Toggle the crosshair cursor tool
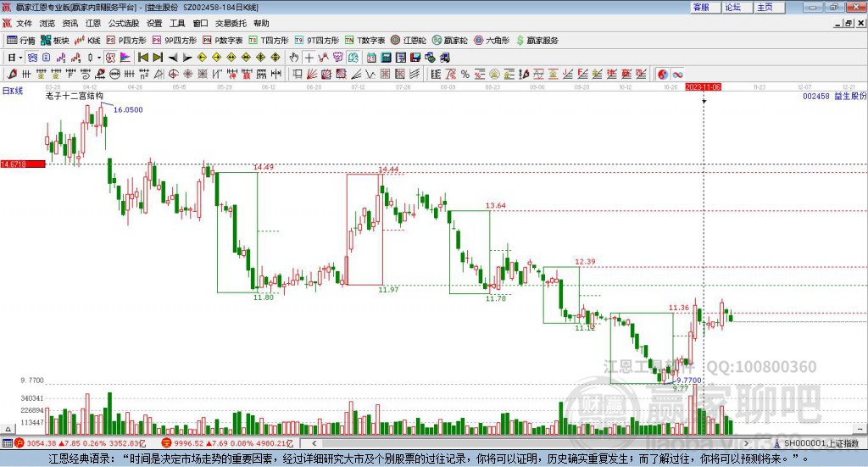The width and height of the screenshot is (868, 467). coord(309,58)
